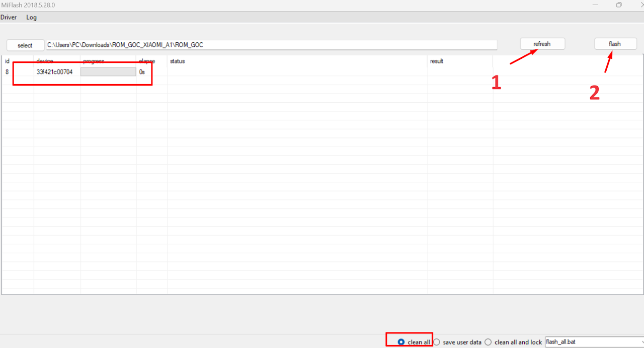Select the clean all radio option
Viewport: 644px width, 348px height.
click(x=401, y=342)
